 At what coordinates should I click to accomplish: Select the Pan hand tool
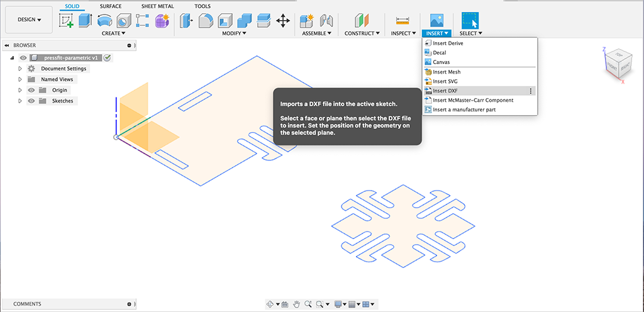pos(297,304)
